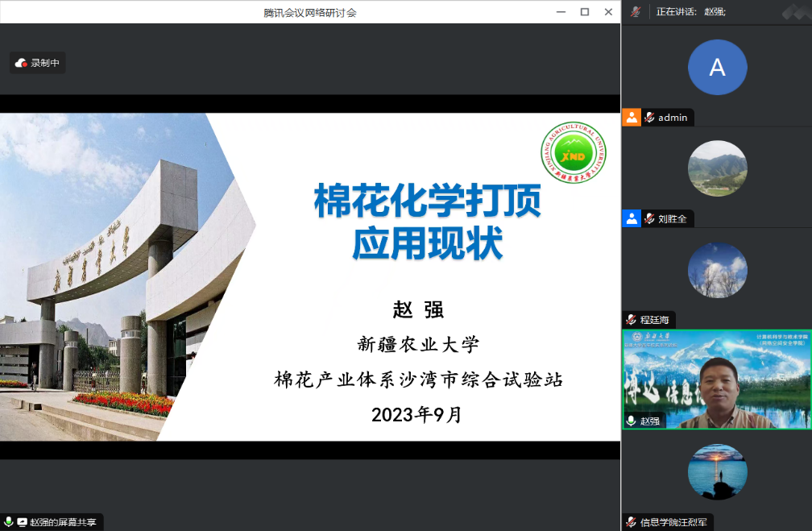Click the blue user badge beside 刘胜全
The height and width of the screenshot is (531, 812).
[x=632, y=218]
